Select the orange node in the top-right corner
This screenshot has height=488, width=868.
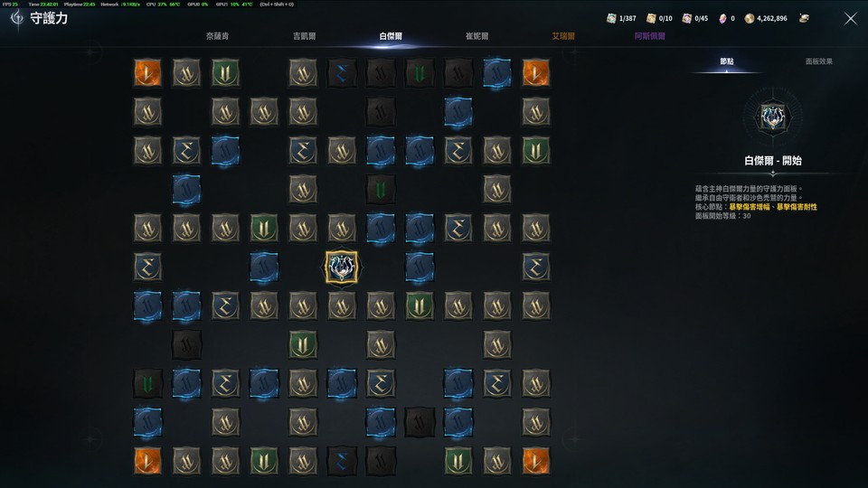pyautogui.click(x=535, y=73)
